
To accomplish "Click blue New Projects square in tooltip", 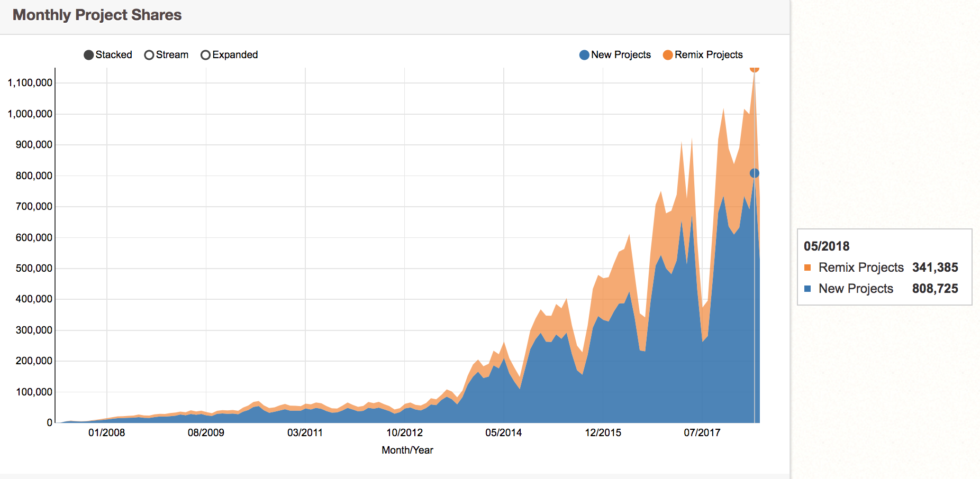I will 807,289.
